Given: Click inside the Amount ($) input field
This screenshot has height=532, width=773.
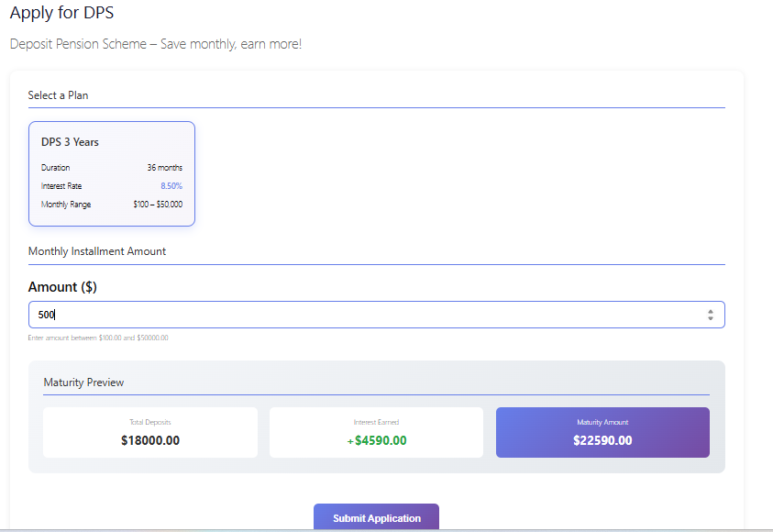Looking at the screenshot, I should (275, 314).
